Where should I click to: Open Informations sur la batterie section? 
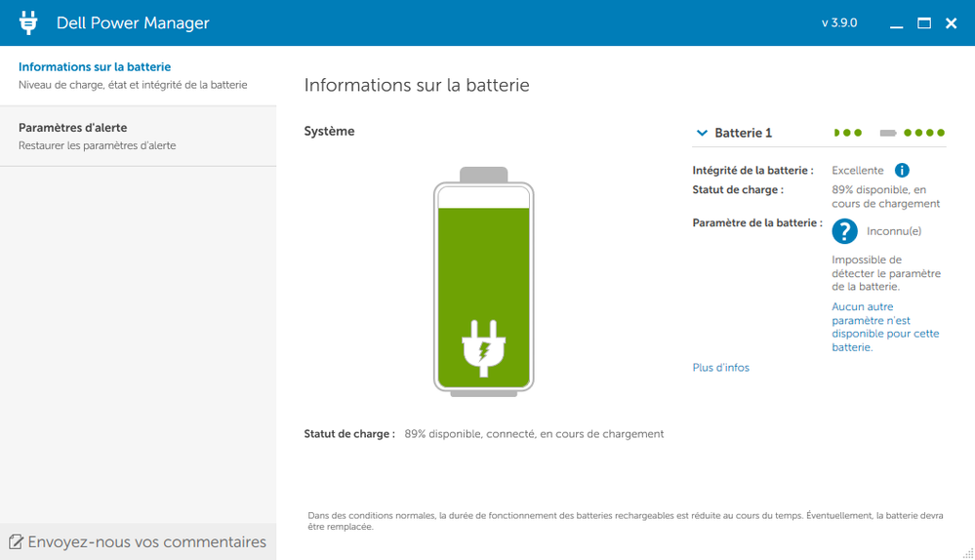[x=138, y=76]
